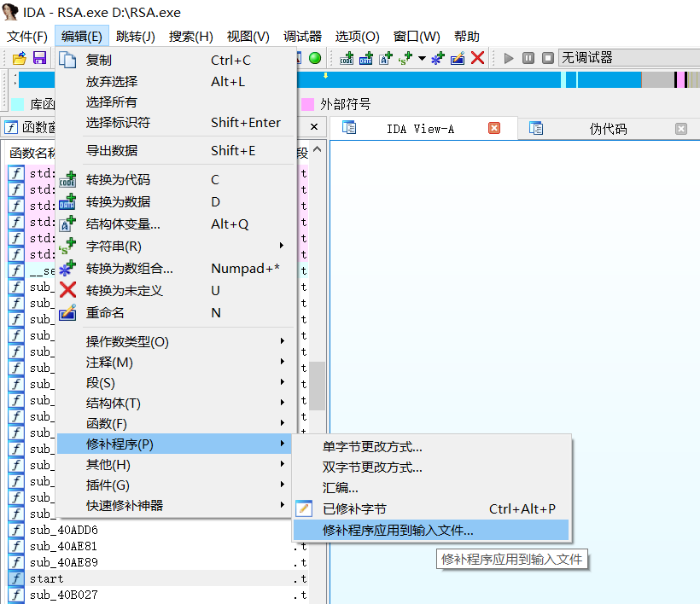Click the struct variable icon in the toolbar
Viewport: 700px width, 604px height.
pyautogui.click(x=386, y=58)
